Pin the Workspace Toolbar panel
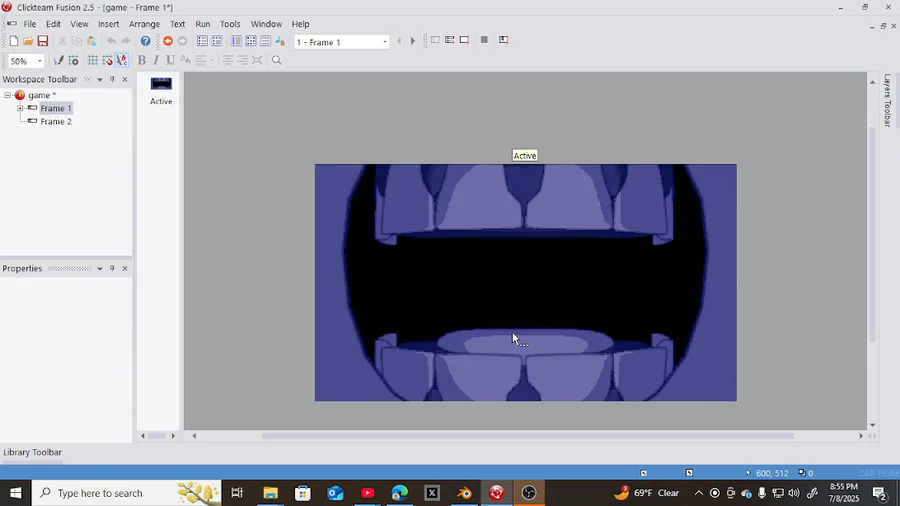This screenshot has width=900, height=506. point(112,79)
